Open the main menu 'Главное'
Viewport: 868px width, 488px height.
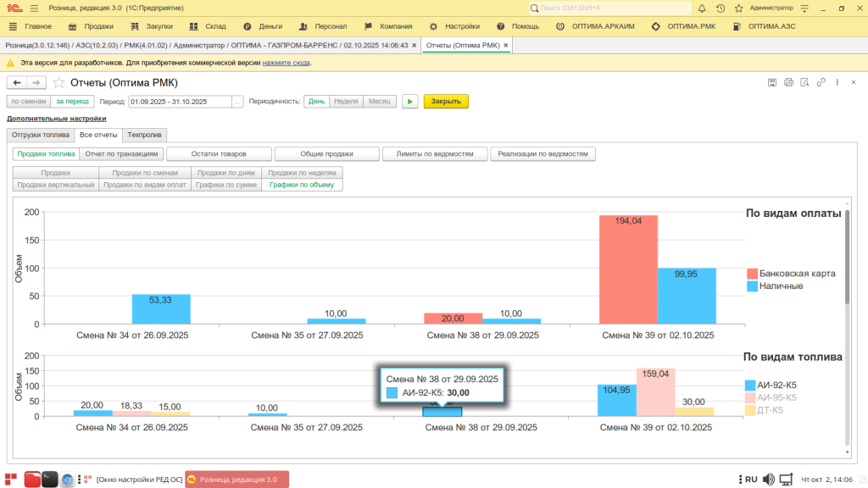point(31,26)
